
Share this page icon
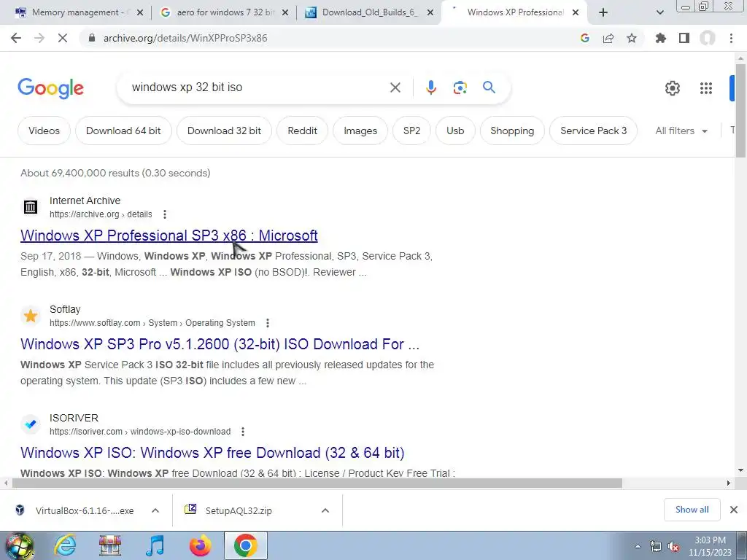point(608,38)
